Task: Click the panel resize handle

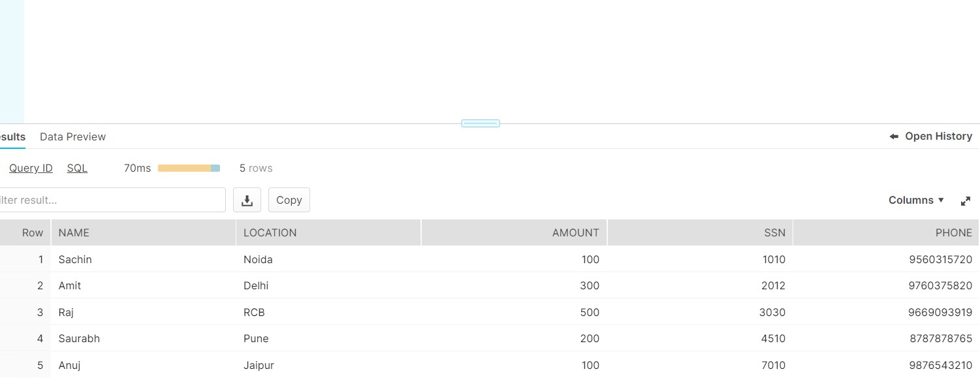Action: [x=481, y=123]
